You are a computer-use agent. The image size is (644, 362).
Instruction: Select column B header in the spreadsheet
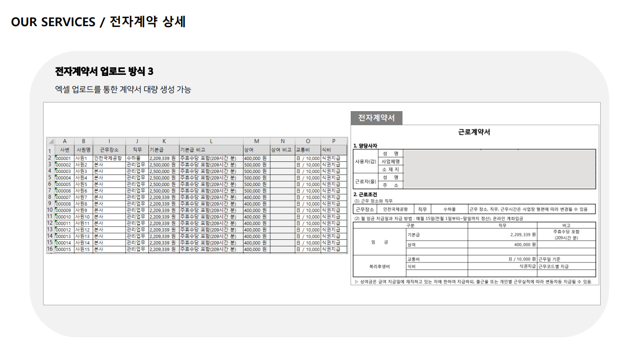[x=84, y=141]
